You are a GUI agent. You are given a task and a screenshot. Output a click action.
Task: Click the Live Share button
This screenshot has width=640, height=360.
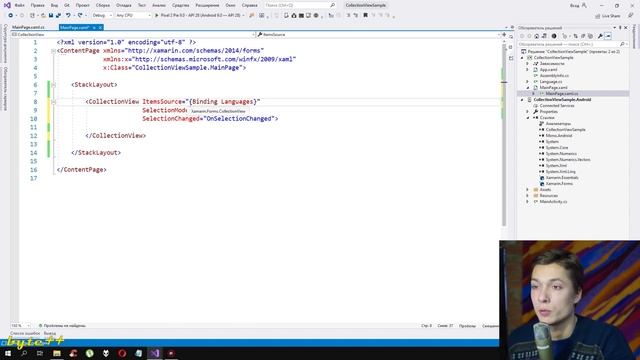click(x=608, y=16)
